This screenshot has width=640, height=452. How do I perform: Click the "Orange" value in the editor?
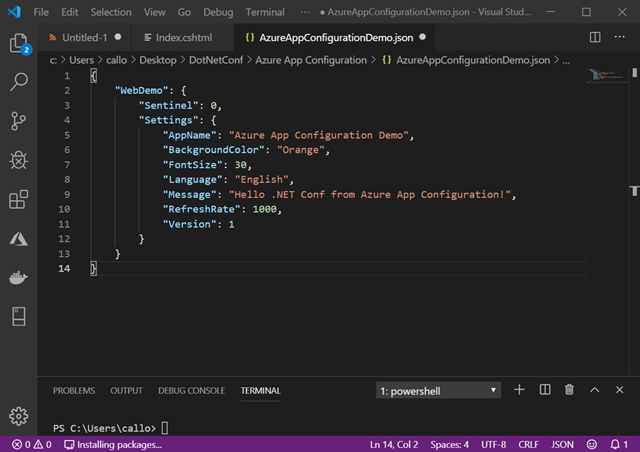tap(300, 150)
